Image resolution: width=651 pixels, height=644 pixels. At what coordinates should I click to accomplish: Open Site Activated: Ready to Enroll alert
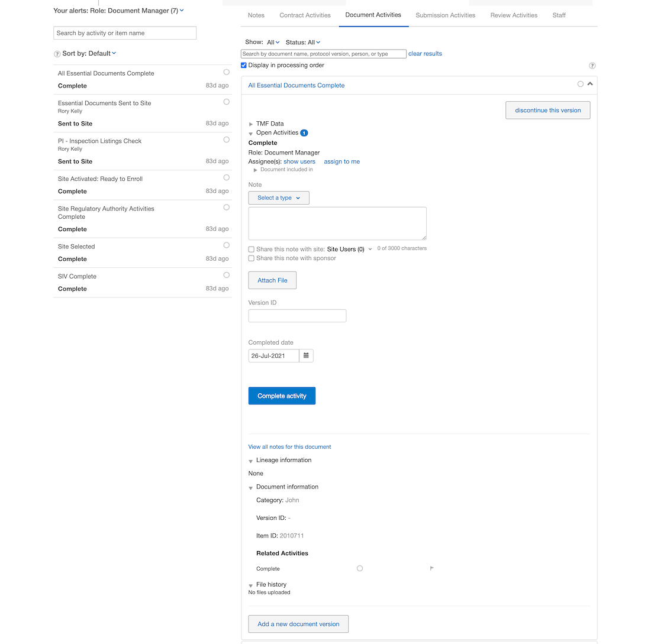[143, 185]
